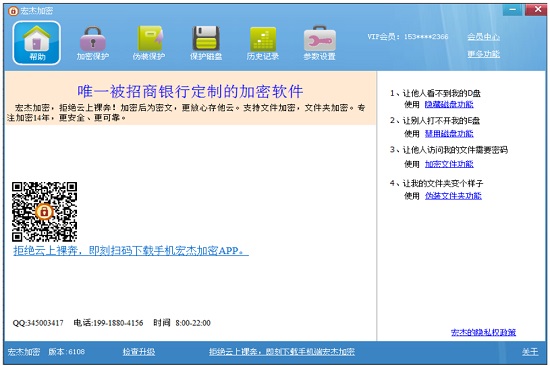Screen dimensions: 550x366
Task: Click the 电话:199-1880-4156 text
Action: 108,323
